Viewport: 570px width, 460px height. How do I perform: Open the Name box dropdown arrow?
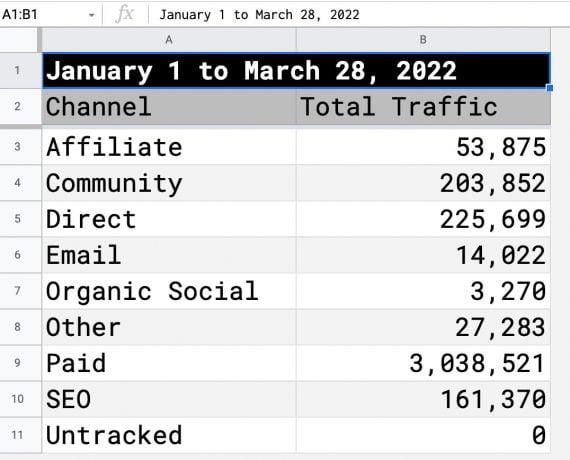92,15
